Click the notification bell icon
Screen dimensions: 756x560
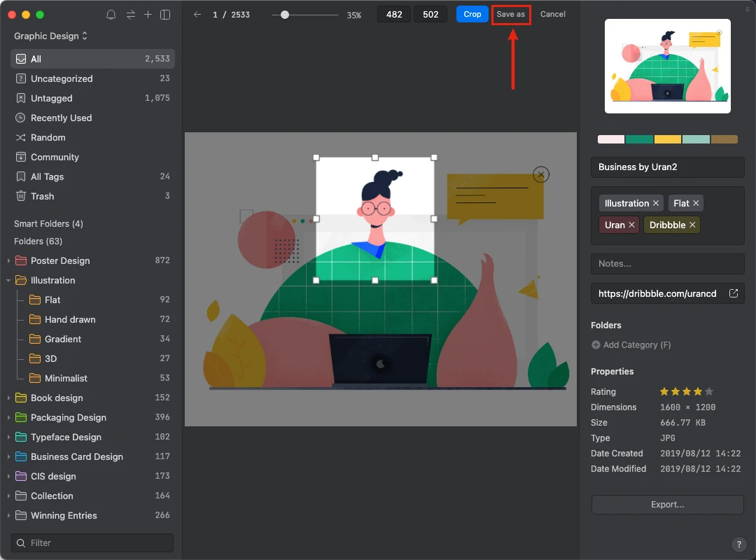point(111,15)
